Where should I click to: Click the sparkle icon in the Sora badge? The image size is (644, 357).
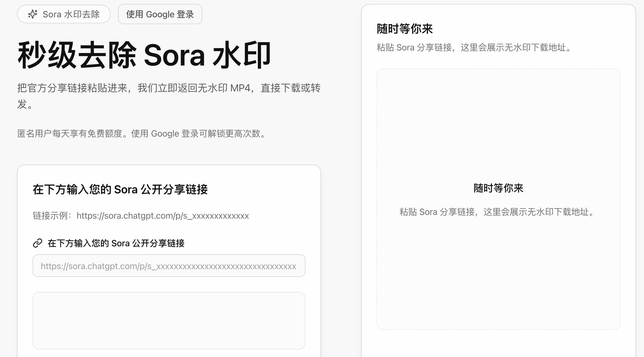point(33,14)
